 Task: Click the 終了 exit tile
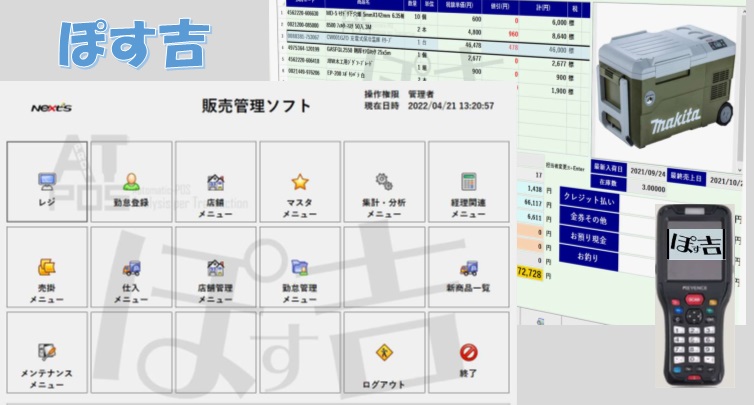click(468, 353)
